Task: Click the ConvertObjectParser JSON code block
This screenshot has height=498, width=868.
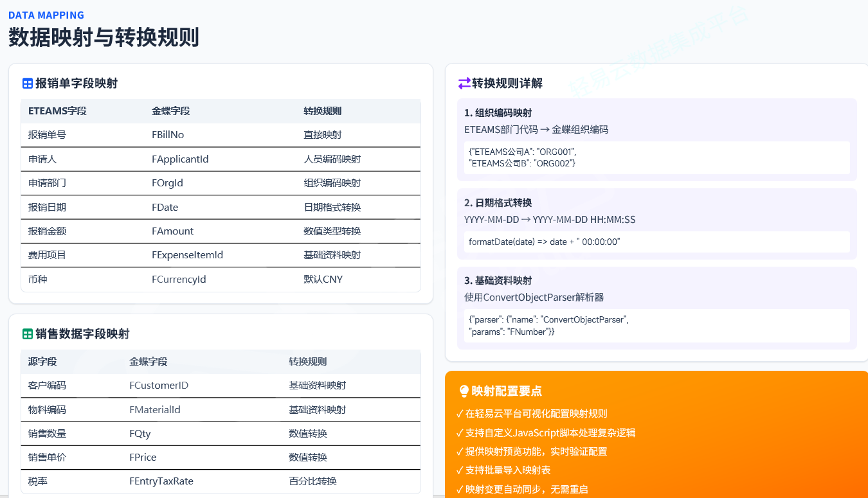Action: (x=653, y=325)
